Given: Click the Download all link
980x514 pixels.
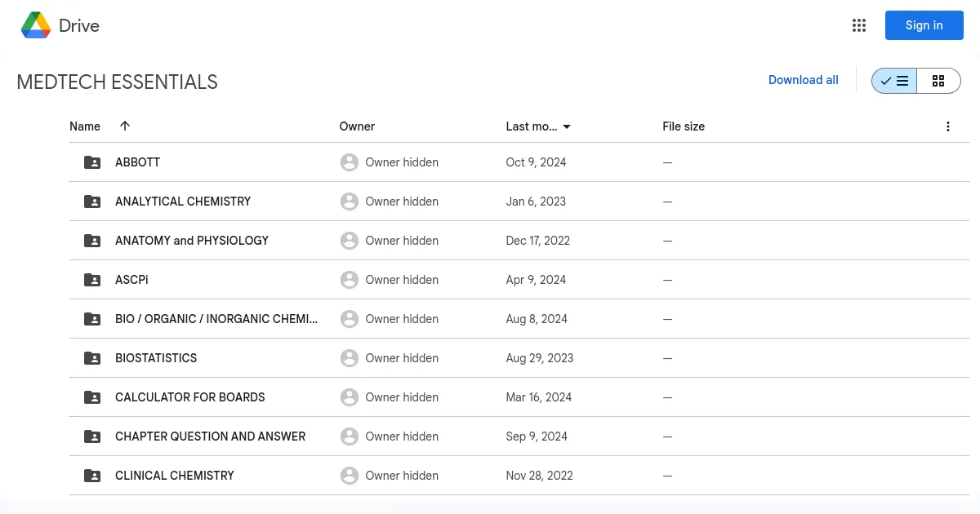Looking at the screenshot, I should point(803,80).
